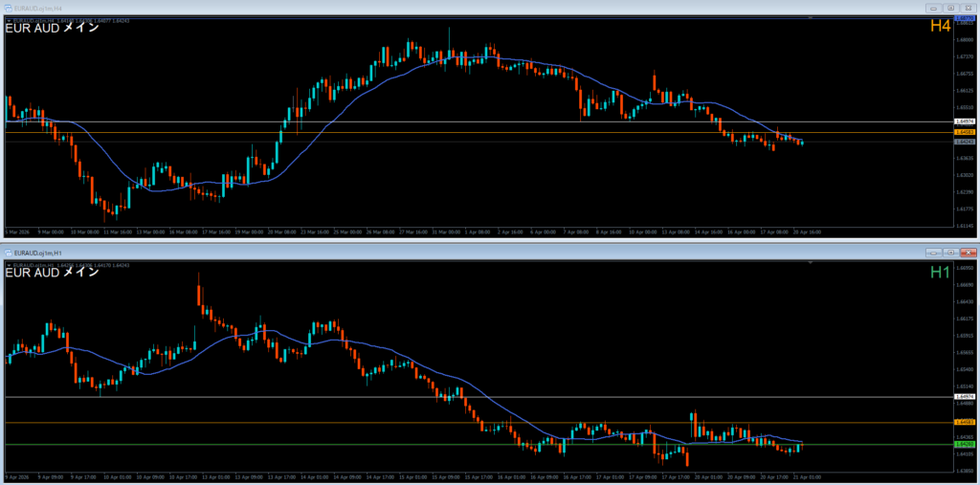Click the orange H4 timeframe label
The height and width of the screenshot is (485, 980).
(x=940, y=26)
